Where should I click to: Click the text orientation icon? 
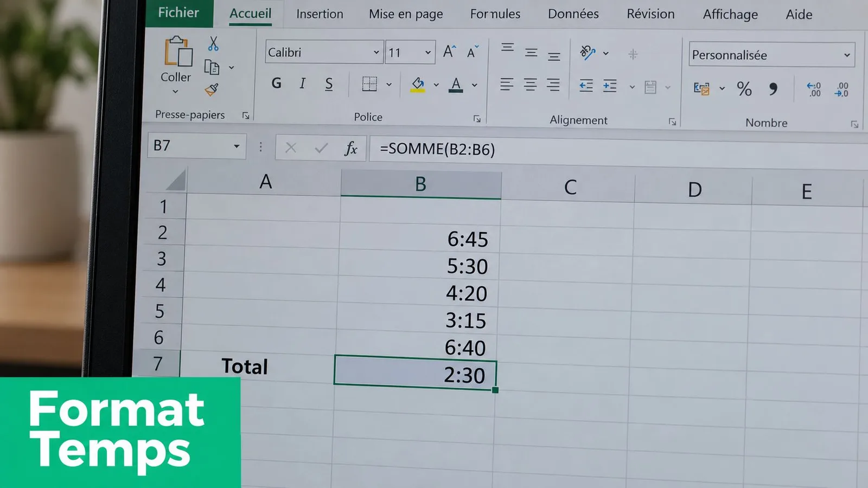tap(588, 53)
